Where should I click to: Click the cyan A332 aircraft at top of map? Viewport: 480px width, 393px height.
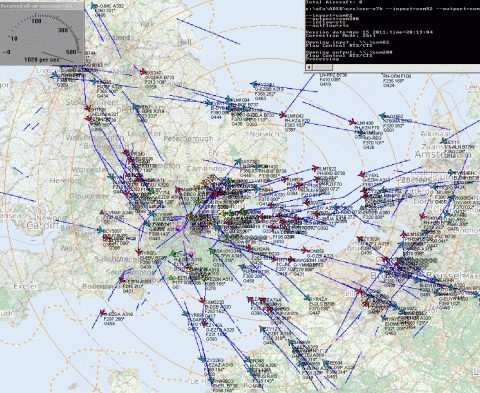(94, 6)
